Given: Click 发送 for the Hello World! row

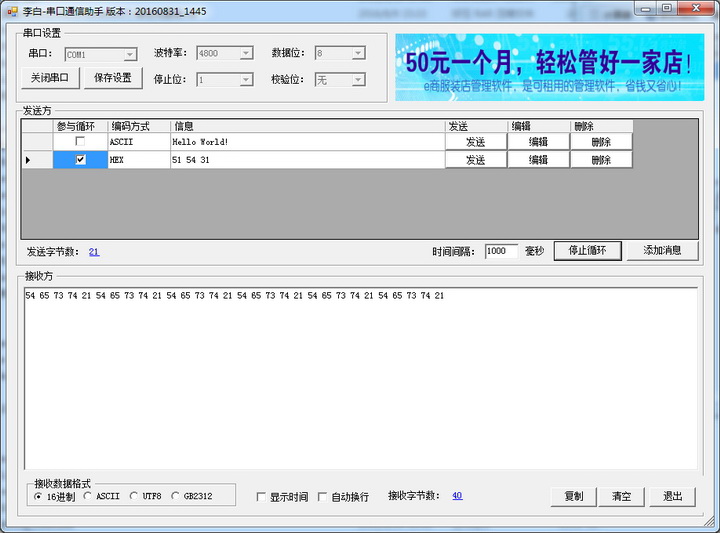Looking at the screenshot, I should [x=475, y=142].
